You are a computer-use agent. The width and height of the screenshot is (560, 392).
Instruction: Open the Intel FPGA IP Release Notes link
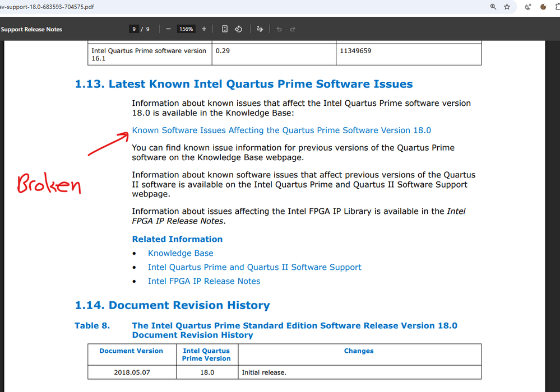[204, 281]
